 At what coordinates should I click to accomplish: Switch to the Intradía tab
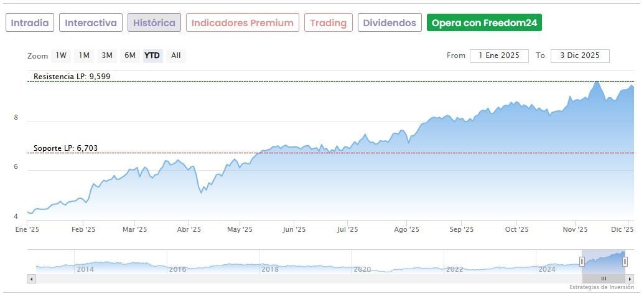point(30,23)
